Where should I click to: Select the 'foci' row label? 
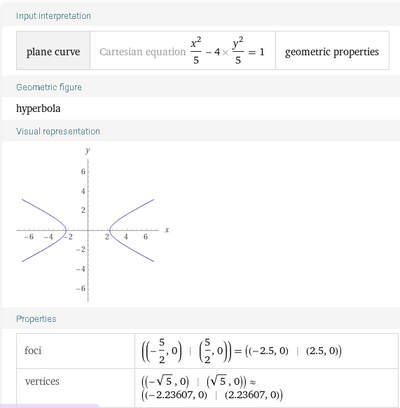[33, 350]
